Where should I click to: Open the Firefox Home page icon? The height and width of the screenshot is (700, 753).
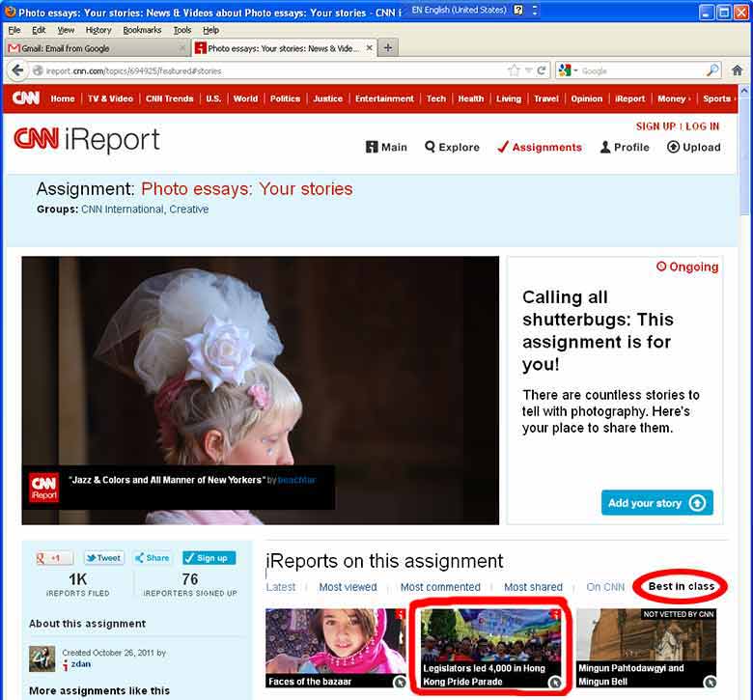pyautogui.click(x=738, y=70)
